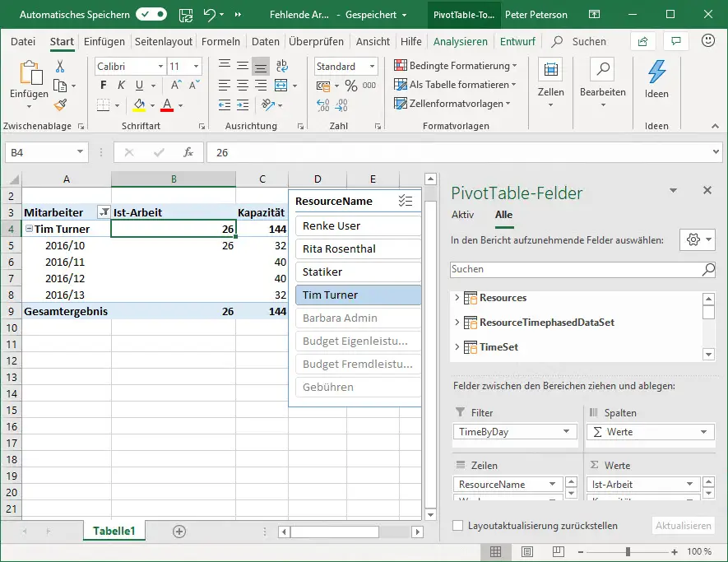Toggle bold formatting with F
This screenshot has height=562, width=728.
103,85
